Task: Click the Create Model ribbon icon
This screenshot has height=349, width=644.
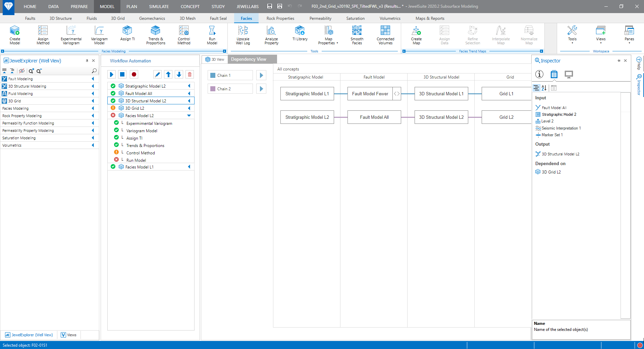Action: [15, 35]
